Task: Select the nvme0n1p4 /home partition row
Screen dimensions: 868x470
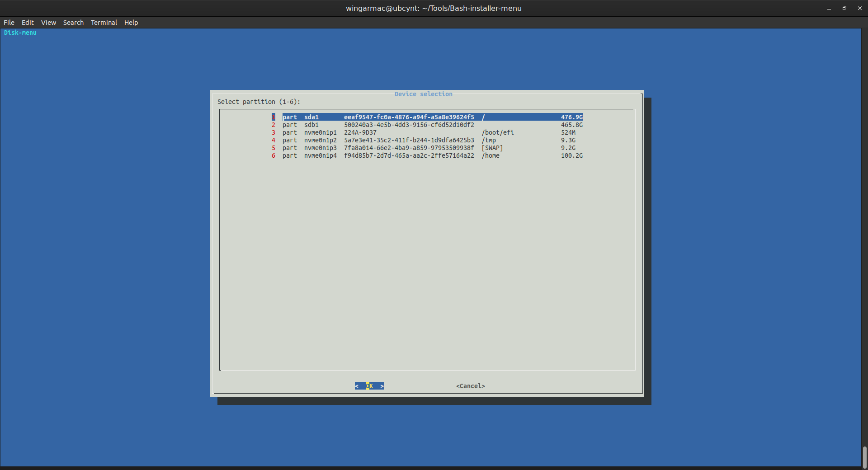Action: [x=427, y=155]
